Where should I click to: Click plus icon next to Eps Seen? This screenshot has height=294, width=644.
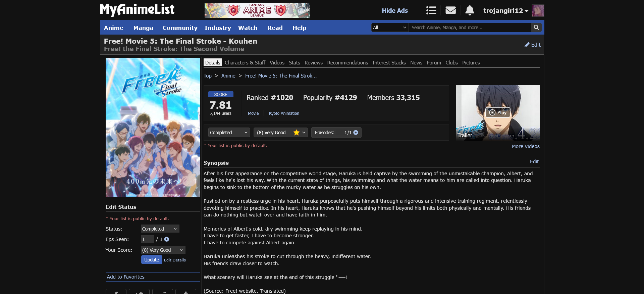coord(167,239)
